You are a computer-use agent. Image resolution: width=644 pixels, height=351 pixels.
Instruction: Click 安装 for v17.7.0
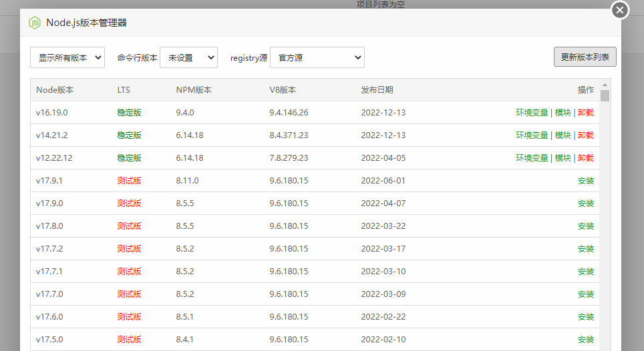pos(586,294)
